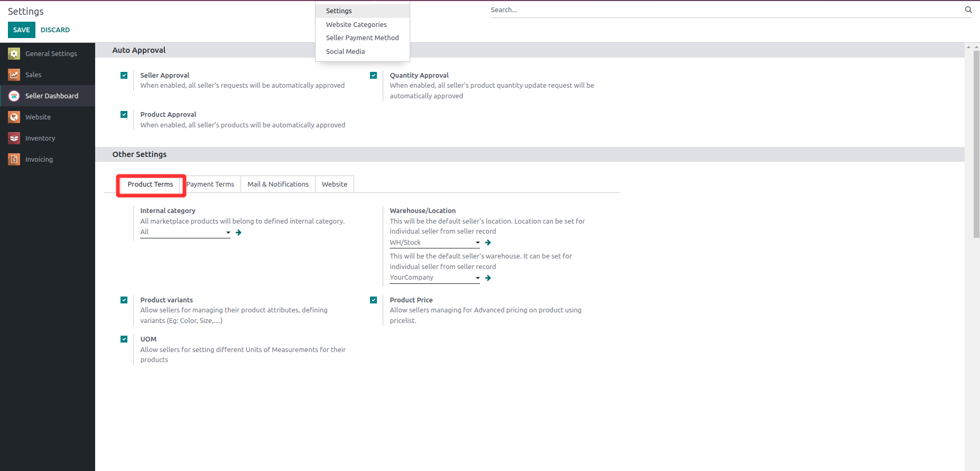Click the SAVE button
980x471 pixels.
[22, 30]
